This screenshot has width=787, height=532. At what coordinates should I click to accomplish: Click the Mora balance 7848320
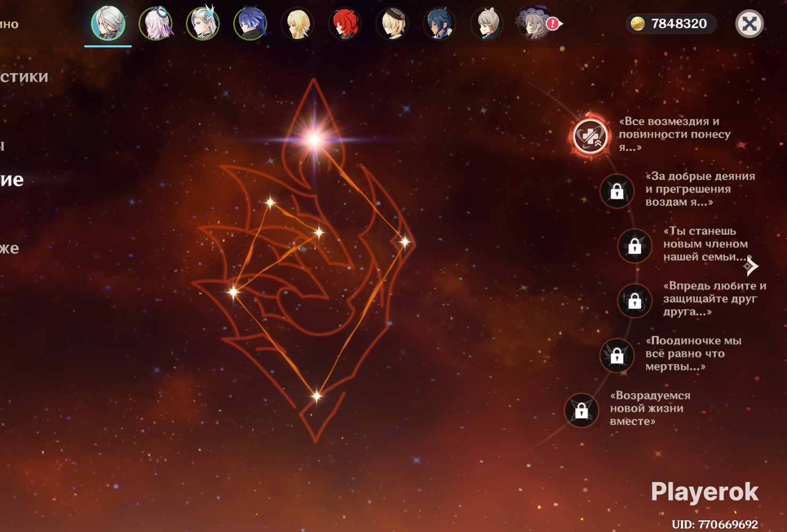(x=679, y=23)
